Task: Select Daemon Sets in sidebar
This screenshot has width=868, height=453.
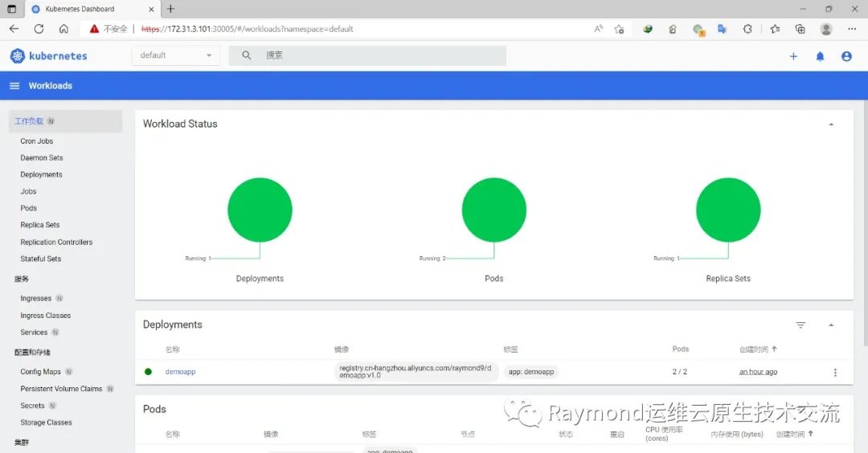Action: coord(42,157)
